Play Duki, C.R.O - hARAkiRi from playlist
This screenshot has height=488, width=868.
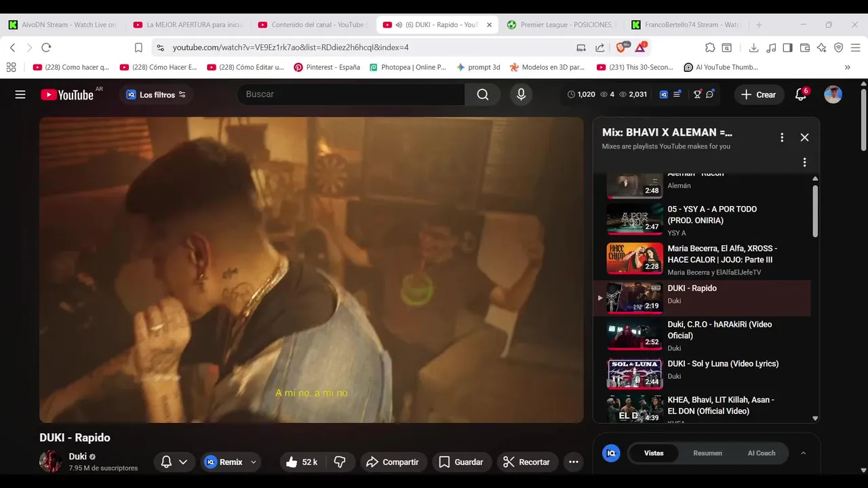(x=702, y=335)
